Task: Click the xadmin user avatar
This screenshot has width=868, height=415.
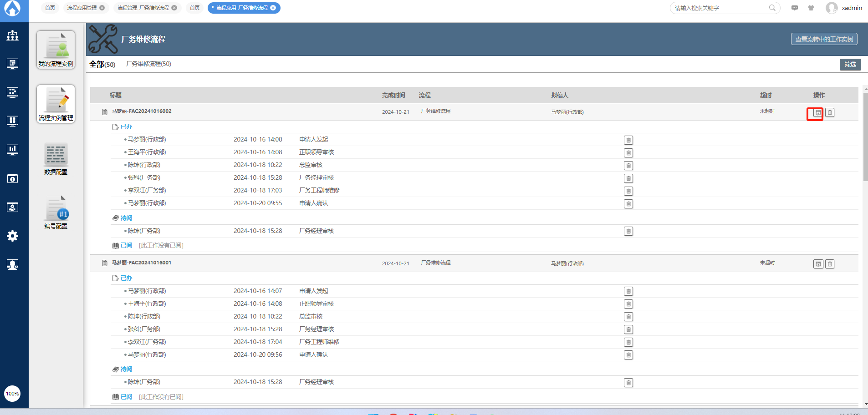Action: click(x=832, y=8)
